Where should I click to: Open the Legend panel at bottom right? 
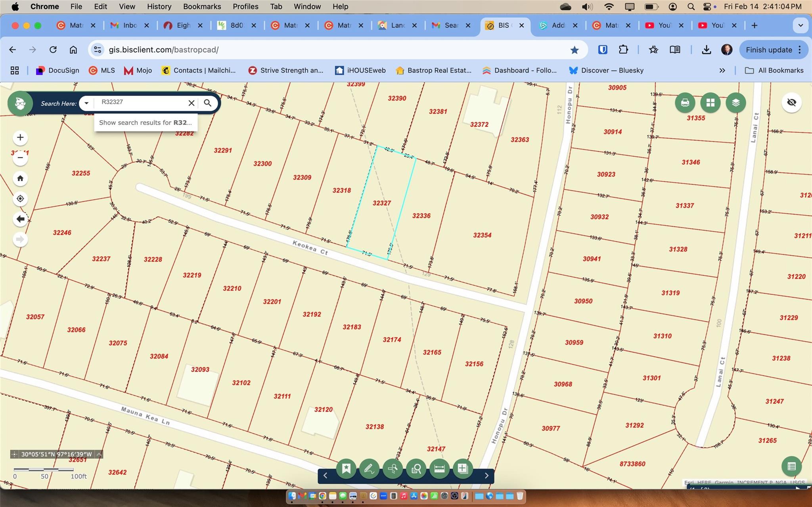tap(792, 467)
